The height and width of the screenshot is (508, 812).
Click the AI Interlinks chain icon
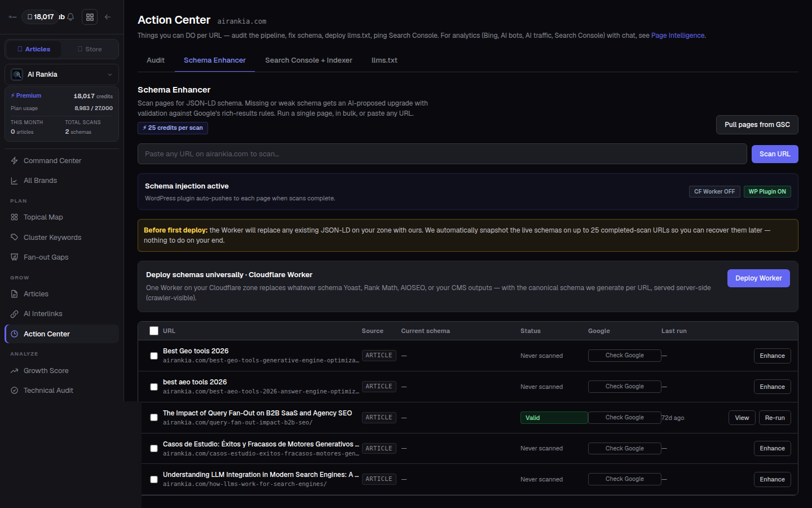[x=15, y=314]
